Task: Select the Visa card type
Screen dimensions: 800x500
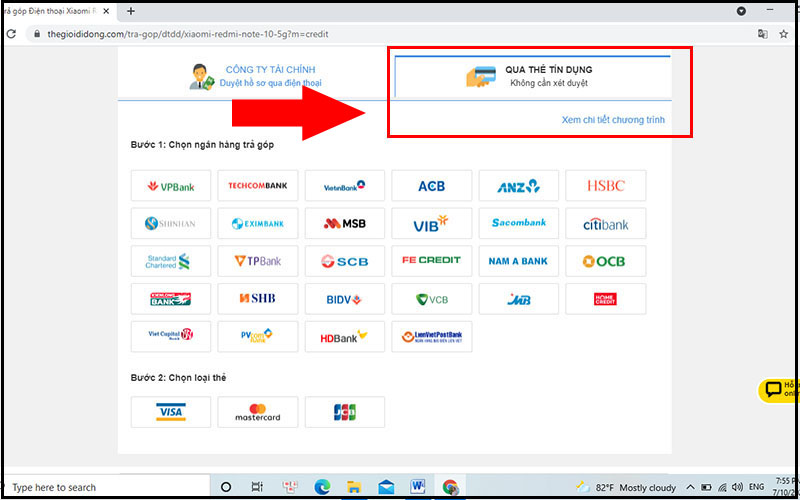Action: coord(171,412)
